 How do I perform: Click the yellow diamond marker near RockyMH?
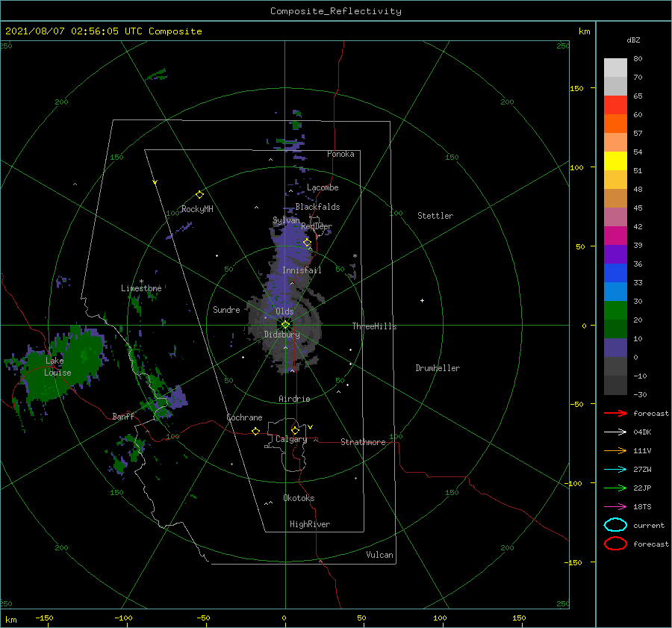point(199,195)
